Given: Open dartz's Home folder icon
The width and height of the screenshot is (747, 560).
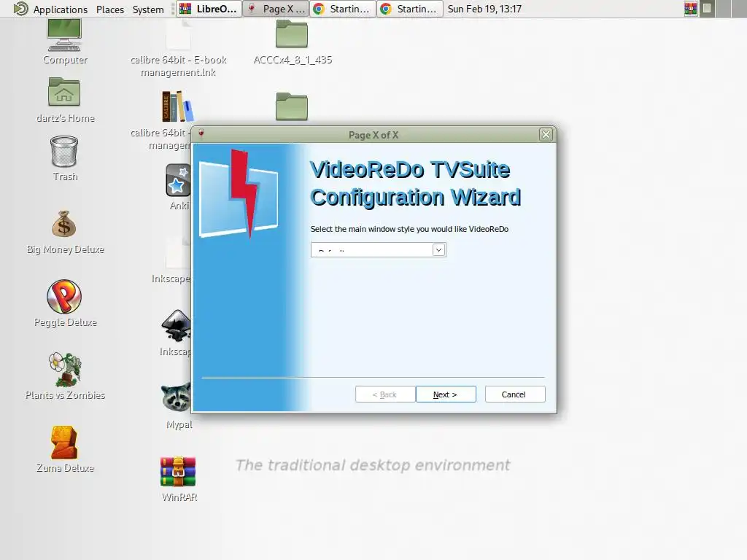Looking at the screenshot, I should tap(64, 92).
